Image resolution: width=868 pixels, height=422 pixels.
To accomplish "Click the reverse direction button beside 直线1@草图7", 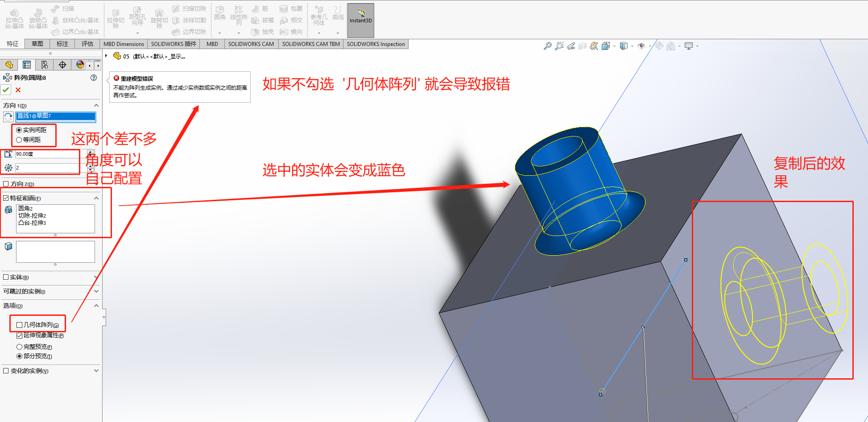I will [8, 117].
